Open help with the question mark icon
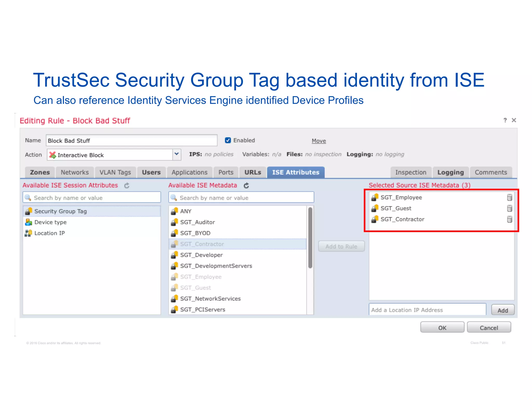 click(x=505, y=120)
